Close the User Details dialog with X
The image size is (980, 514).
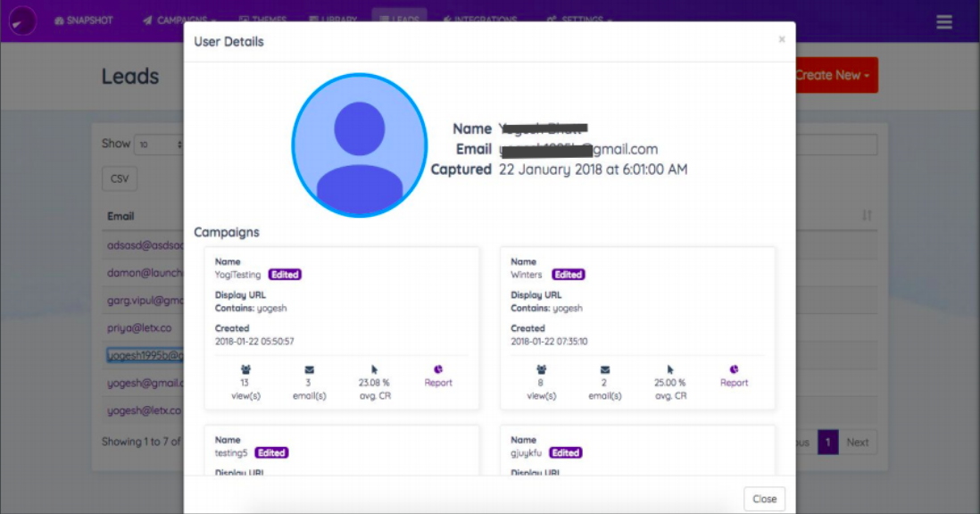(x=781, y=39)
